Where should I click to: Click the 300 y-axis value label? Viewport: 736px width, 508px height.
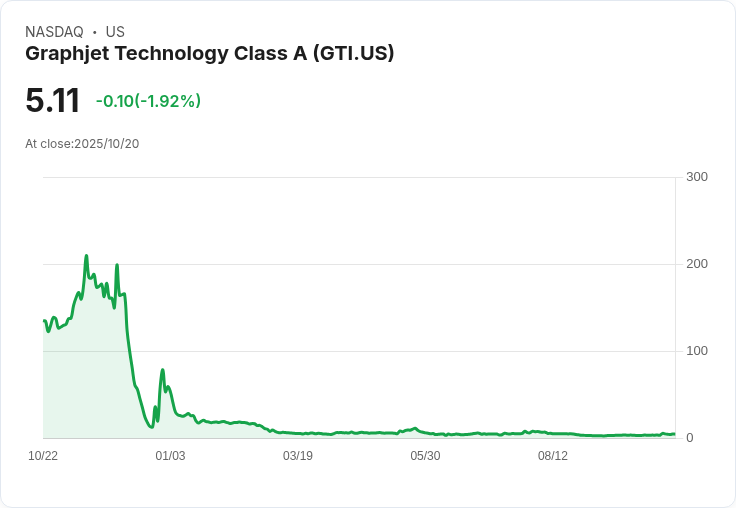point(697,177)
